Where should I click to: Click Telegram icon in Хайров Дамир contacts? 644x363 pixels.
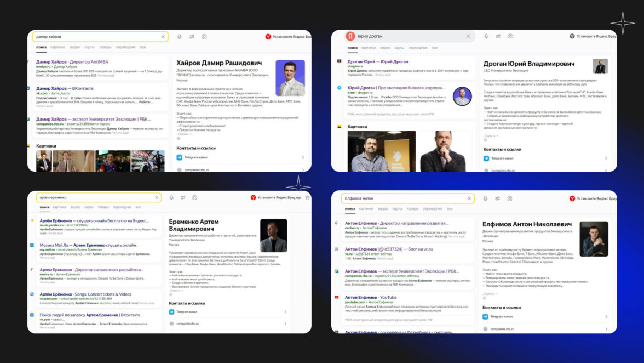pos(180,157)
